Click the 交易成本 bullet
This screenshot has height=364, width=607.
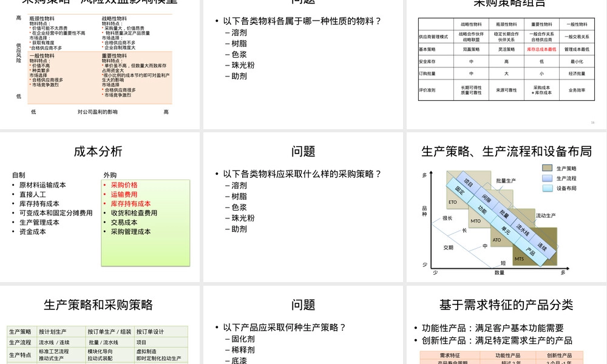(x=124, y=222)
